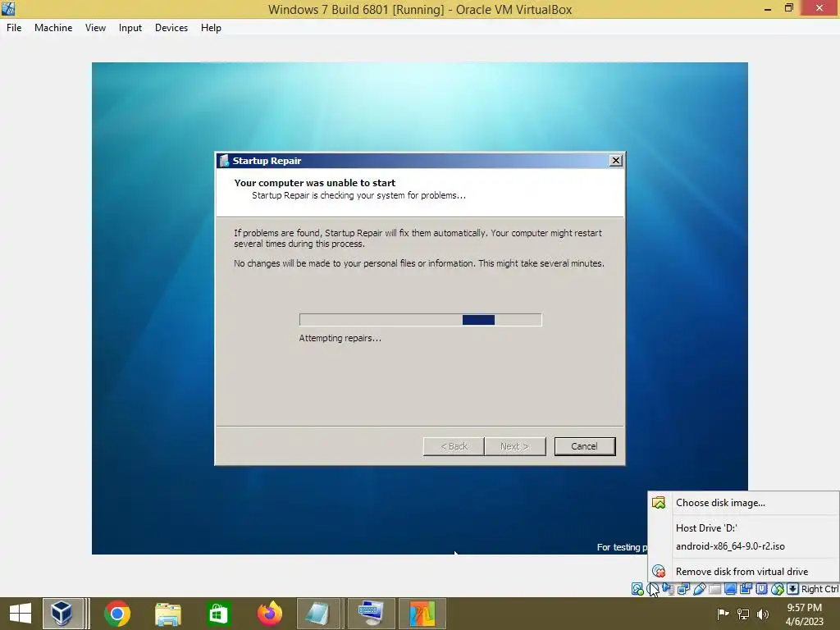Click the Remove disk red X icon

point(659,571)
